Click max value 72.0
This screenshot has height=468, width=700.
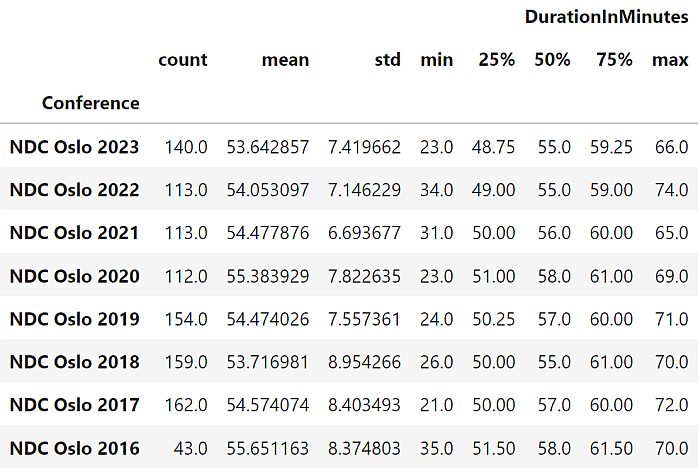[x=671, y=405]
